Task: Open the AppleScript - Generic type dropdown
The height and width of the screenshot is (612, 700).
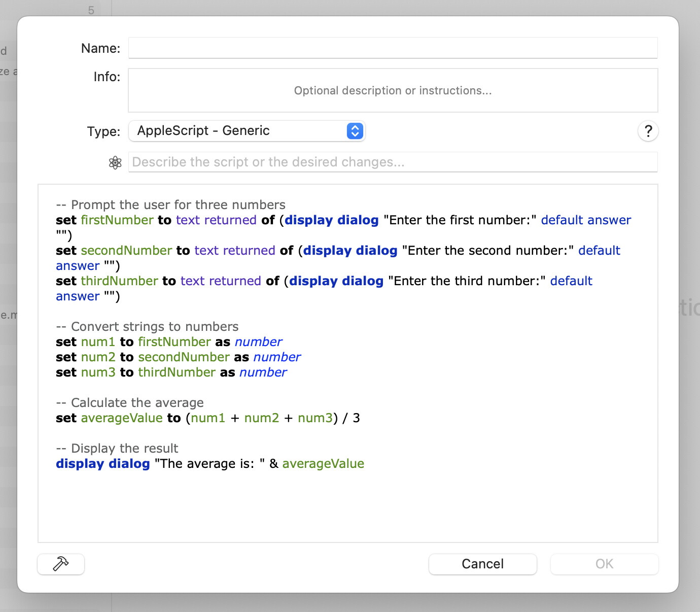Action: (247, 131)
